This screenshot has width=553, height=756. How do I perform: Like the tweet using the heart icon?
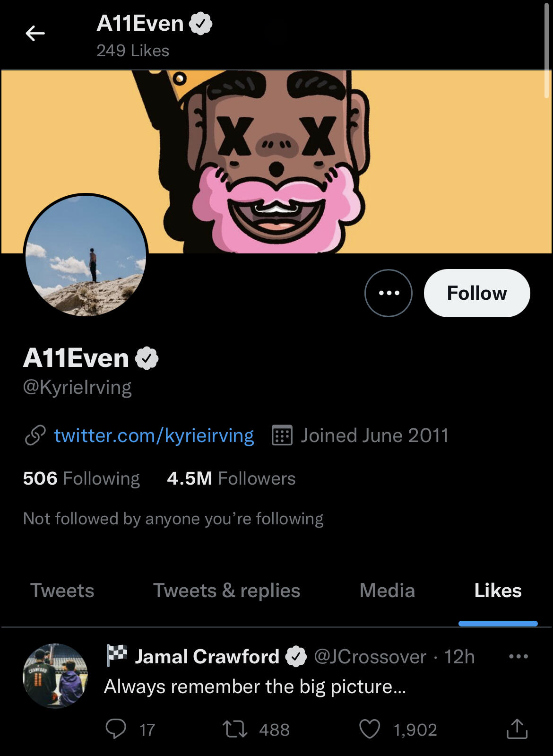tap(370, 729)
